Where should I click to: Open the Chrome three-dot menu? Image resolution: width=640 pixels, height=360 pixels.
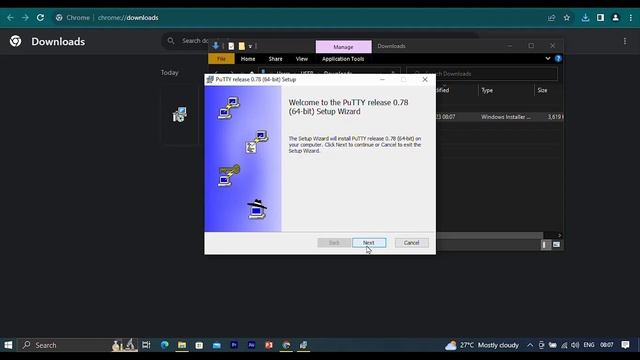click(x=631, y=18)
